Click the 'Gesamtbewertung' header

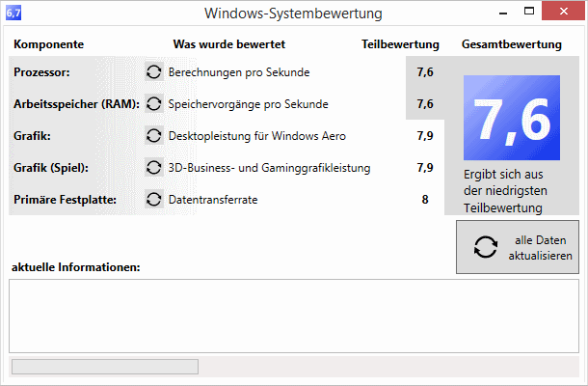pos(512,44)
